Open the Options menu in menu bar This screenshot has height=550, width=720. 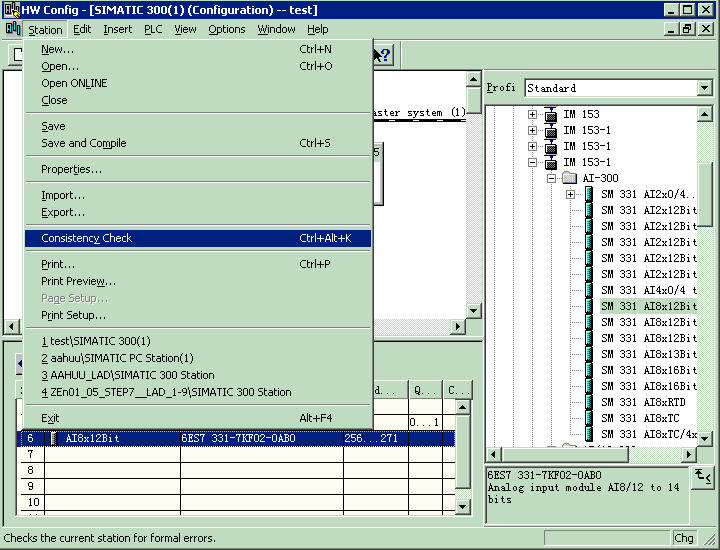point(226,29)
